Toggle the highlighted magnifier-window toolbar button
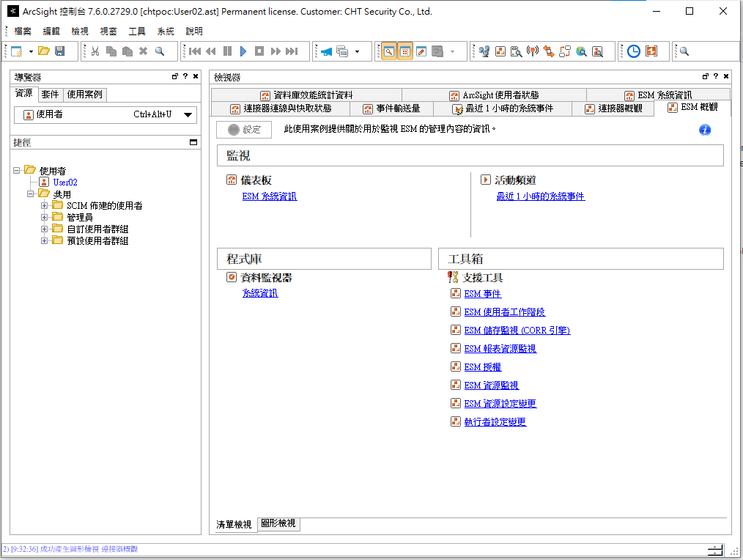743x560 pixels. 389,51
